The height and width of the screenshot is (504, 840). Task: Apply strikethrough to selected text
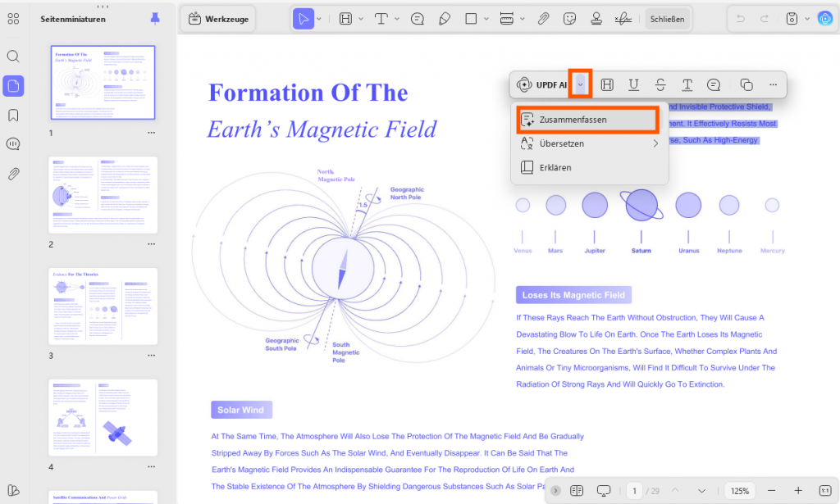(660, 84)
